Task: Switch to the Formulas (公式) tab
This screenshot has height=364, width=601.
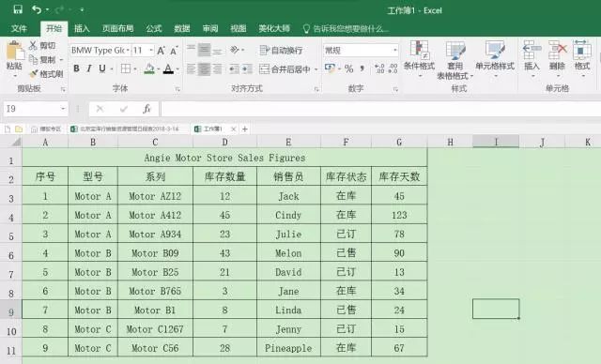Action: pos(154,28)
